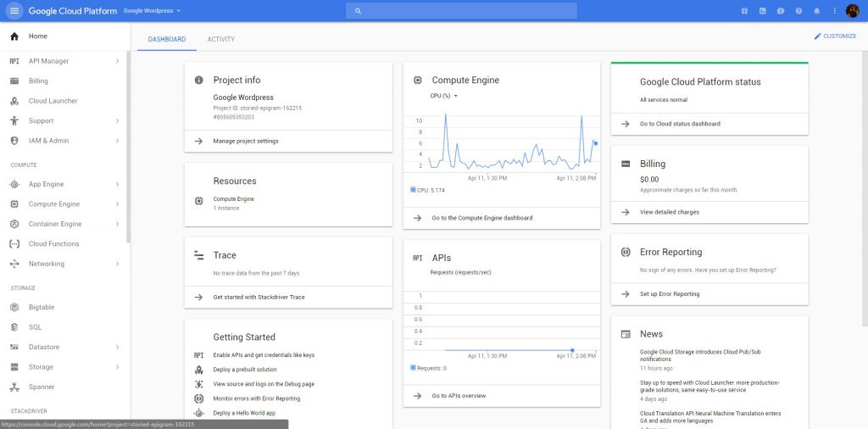
Task: Click the Cloud Functions sidebar icon
Action: (x=14, y=244)
